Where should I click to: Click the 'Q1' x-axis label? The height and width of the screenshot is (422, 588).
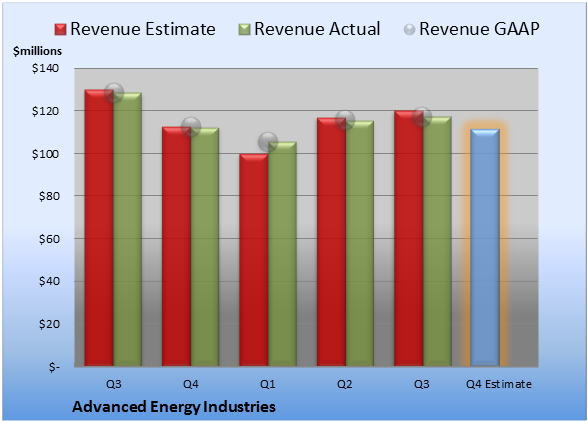(x=268, y=384)
